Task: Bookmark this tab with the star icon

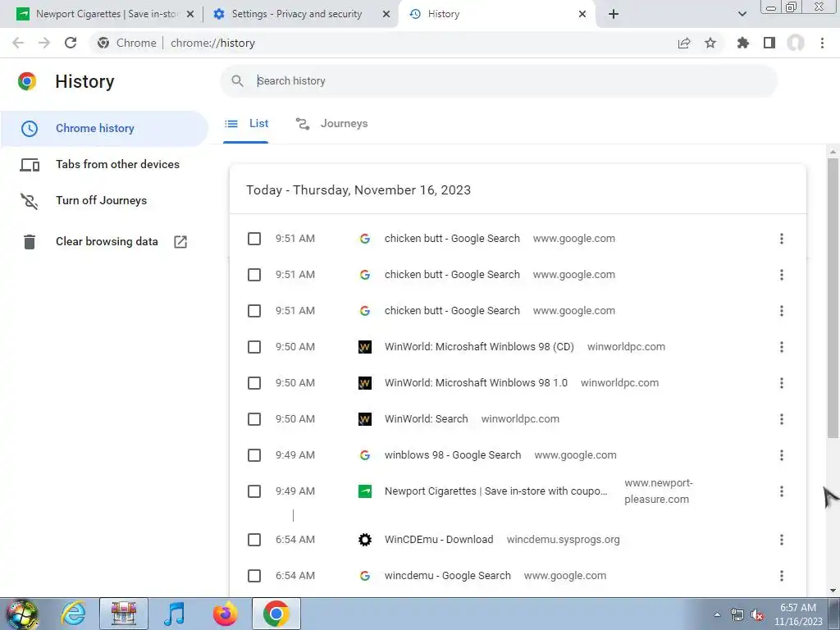Action: (710, 43)
